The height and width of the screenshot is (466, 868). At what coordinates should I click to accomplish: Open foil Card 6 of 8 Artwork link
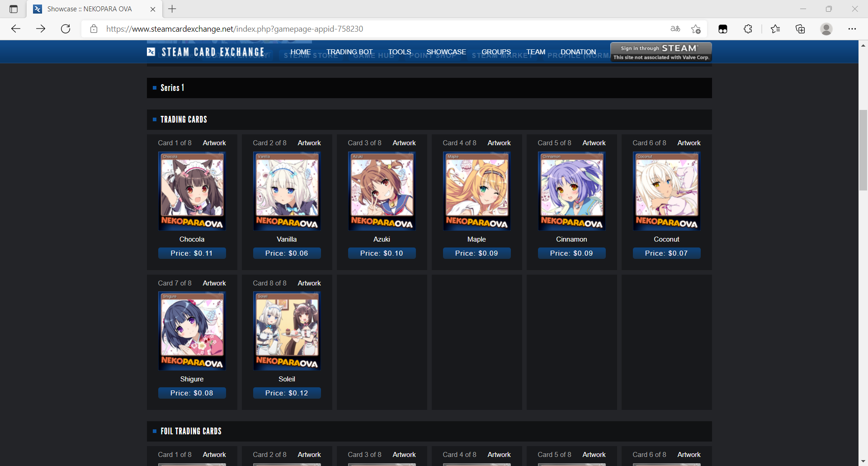tap(689, 455)
